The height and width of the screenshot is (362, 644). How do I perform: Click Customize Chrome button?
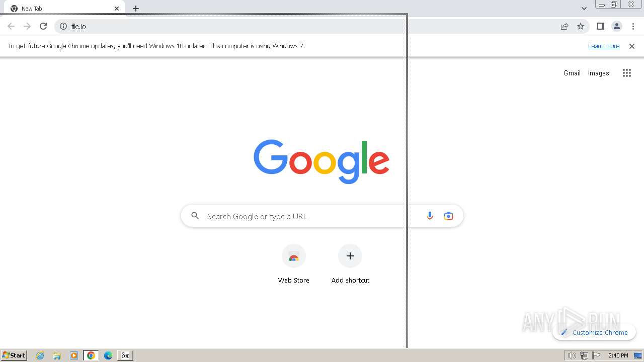pyautogui.click(x=594, y=332)
